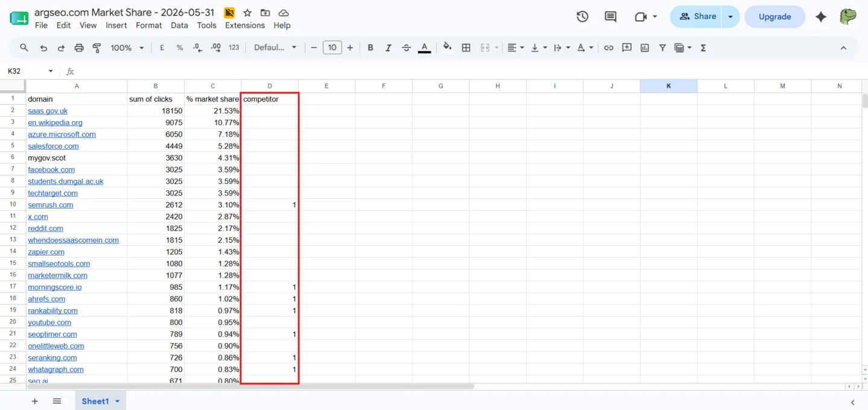Open the text color picker
The height and width of the screenshot is (410, 868).
[x=425, y=48]
